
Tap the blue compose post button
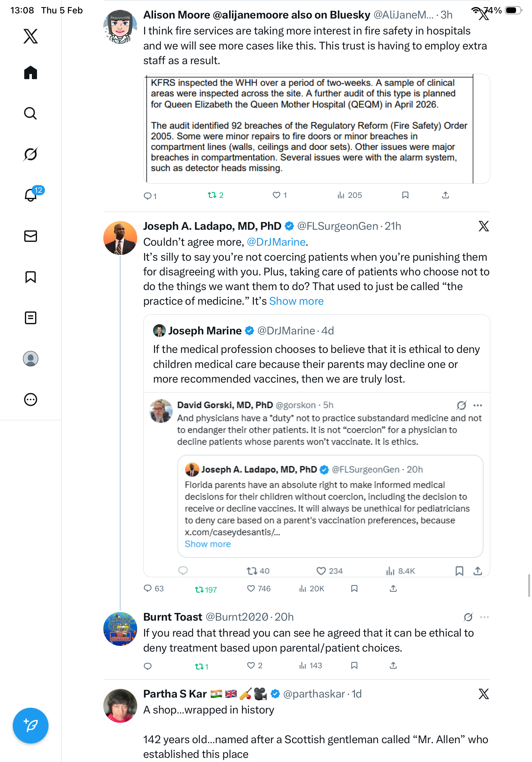point(31,725)
